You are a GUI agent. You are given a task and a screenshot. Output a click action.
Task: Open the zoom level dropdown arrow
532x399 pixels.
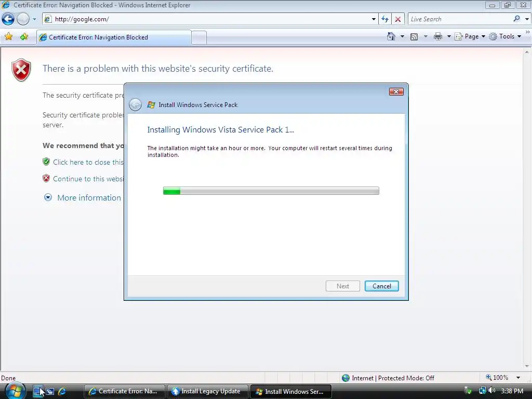pos(518,378)
